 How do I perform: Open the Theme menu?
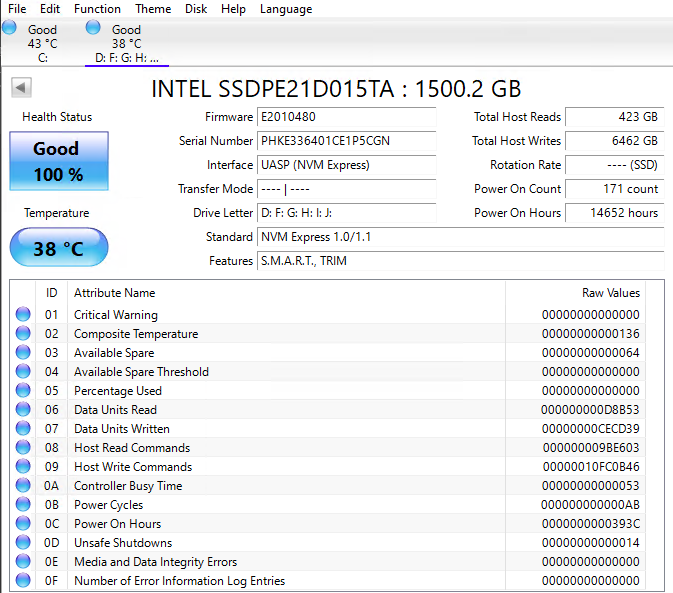coord(153,9)
